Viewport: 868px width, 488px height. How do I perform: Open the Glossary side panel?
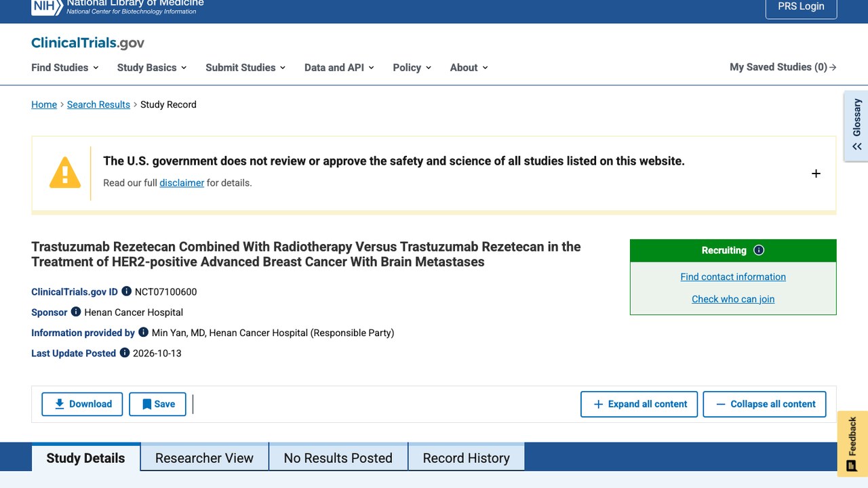coord(856,126)
